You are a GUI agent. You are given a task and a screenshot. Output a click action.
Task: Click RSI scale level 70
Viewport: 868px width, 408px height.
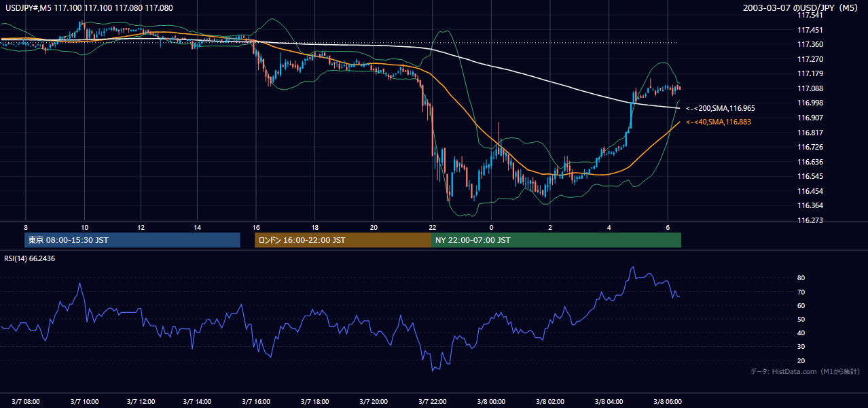[x=801, y=292]
